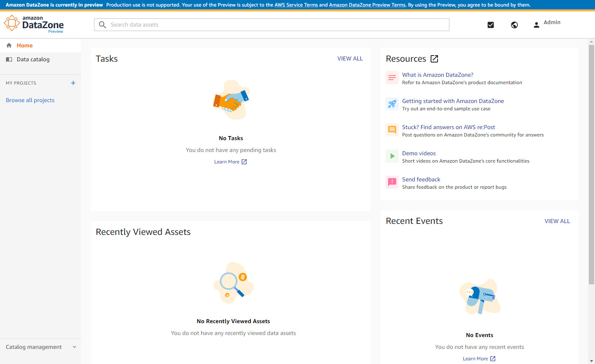Click the Home house icon in sidebar
This screenshot has height=364, width=595.
(9, 45)
